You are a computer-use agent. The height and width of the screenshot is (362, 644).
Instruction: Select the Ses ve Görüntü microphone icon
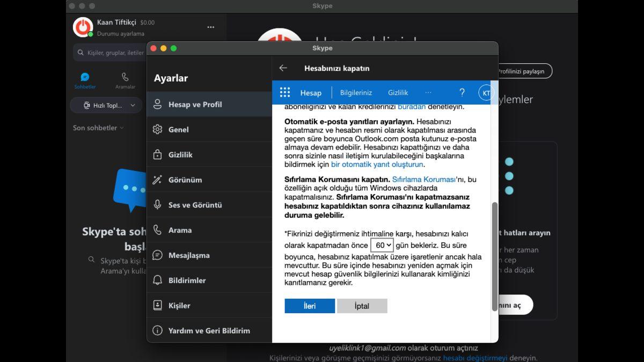157,204
